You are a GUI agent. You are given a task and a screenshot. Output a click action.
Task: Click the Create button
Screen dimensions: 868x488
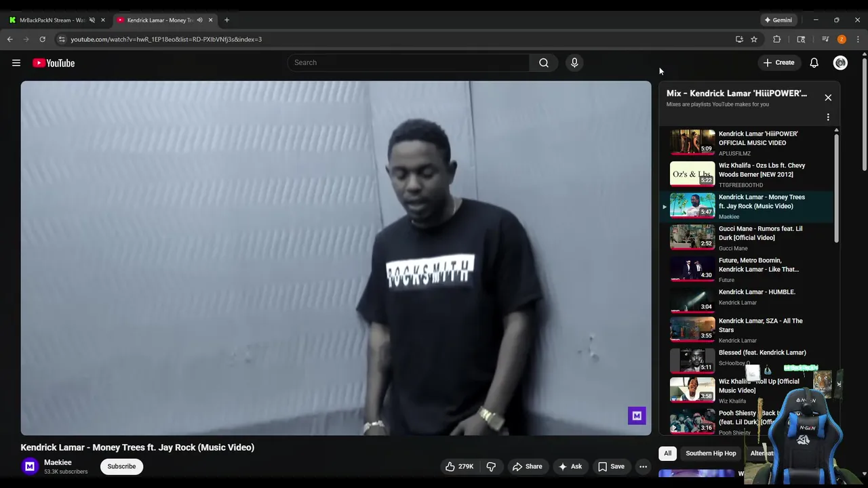778,63
